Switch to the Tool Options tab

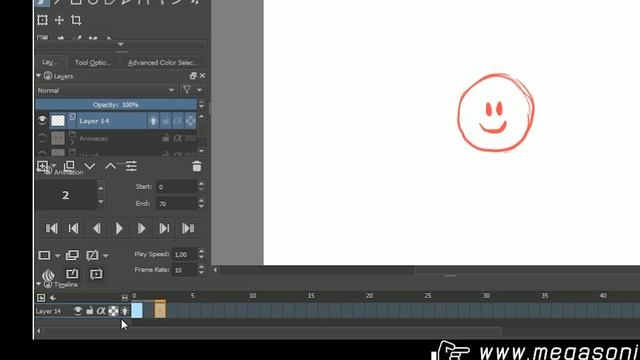(x=93, y=62)
